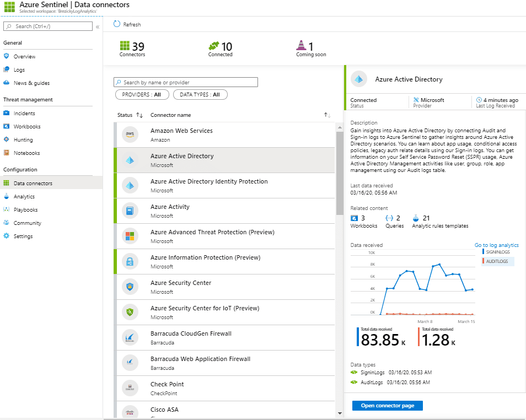The image size is (526, 420).
Task: Select the Azure Active Directory Identity Protection row
Action: coord(224,186)
